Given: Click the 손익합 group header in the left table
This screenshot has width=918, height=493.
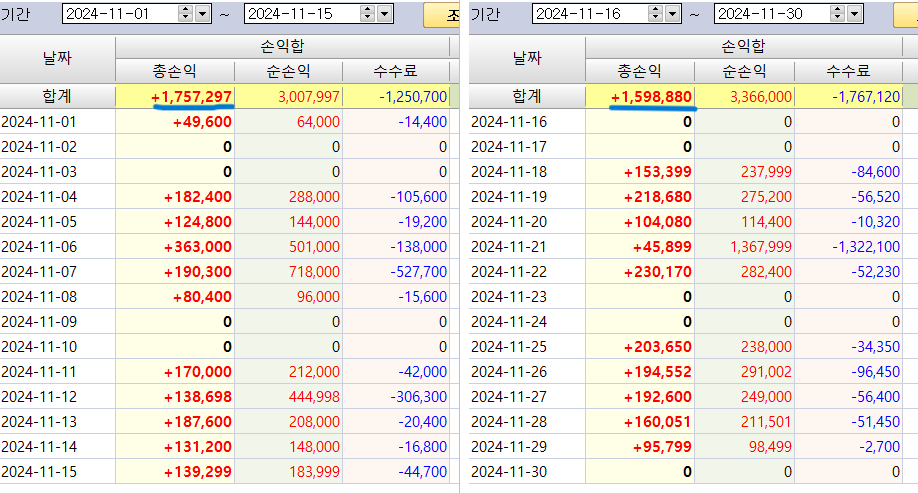Looking at the screenshot, I should pyautogui.click(x=282, y=46).
